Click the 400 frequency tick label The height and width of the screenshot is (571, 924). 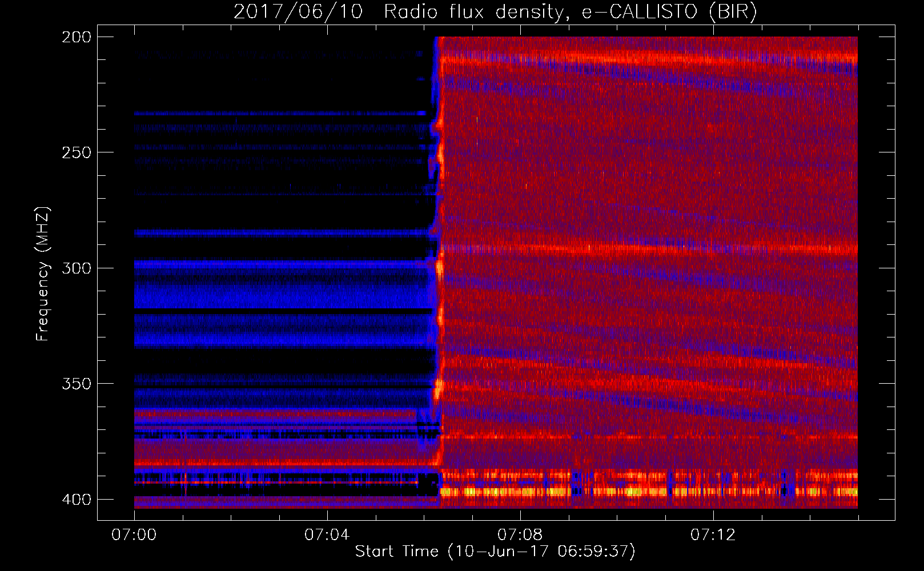(x=77, y=500)
